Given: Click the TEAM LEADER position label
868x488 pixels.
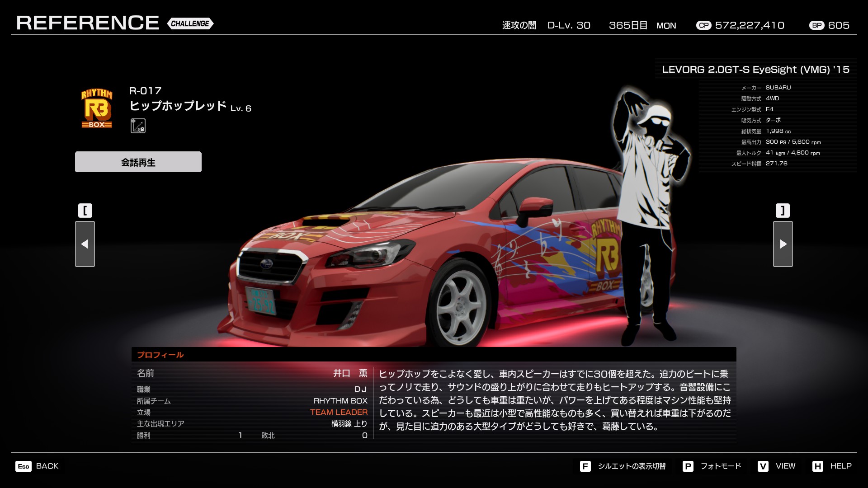Looking at the screenshot, I should pyautogui.click(x=339, y=412).
